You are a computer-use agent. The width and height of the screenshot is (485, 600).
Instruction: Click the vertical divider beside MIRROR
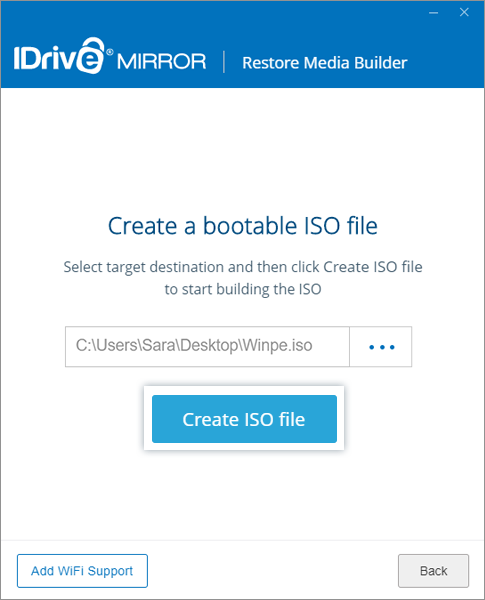224,62
